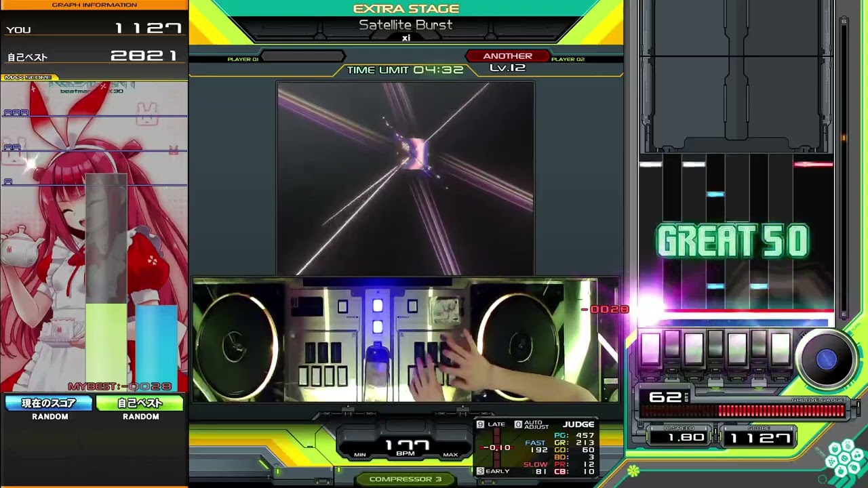The image size is (868, 488).
Task: Click the PLAYER 02 label
Action: click(568, 59)
